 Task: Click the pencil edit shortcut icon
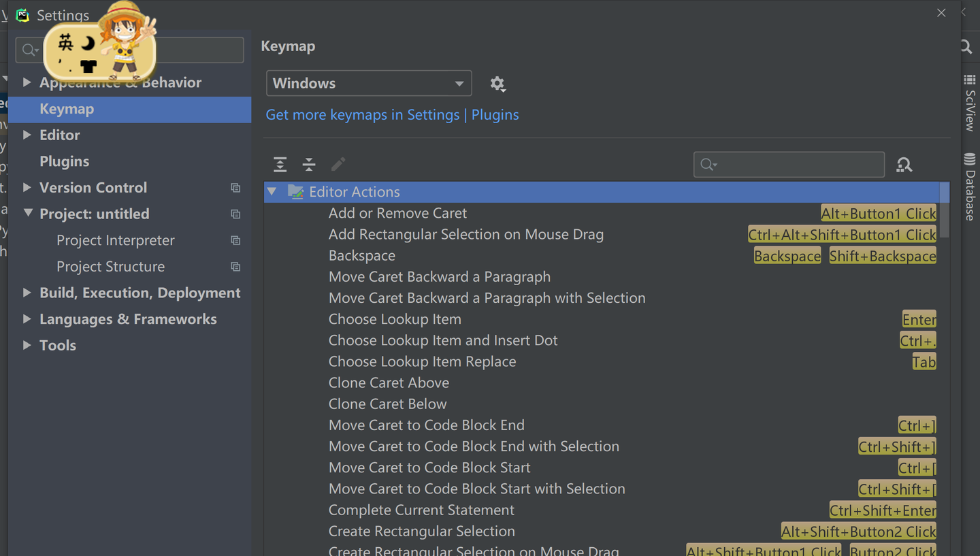click(x=338, y=164)
